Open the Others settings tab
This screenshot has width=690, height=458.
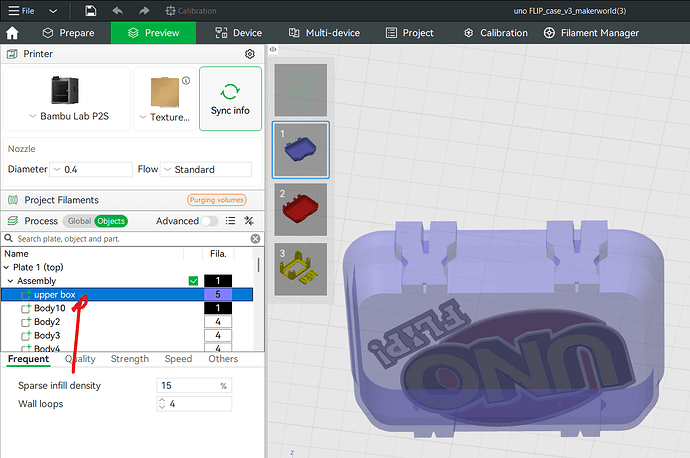coord(223,359)
